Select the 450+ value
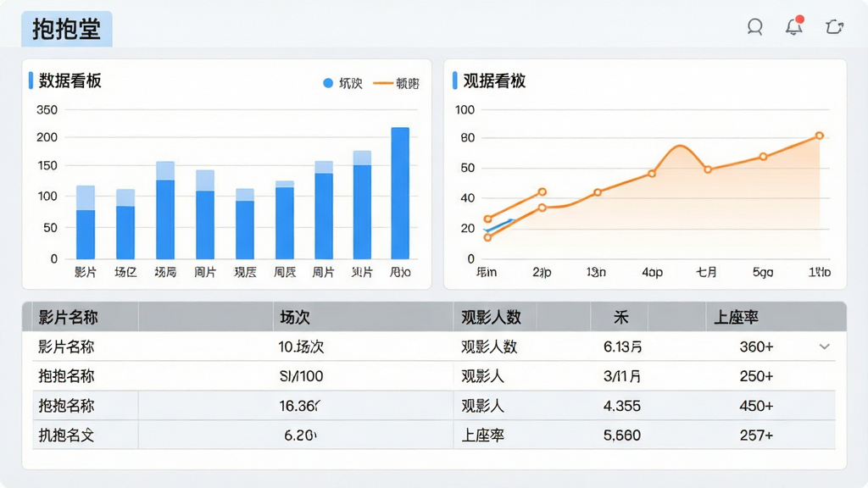This screenshot has width=868, height=488. tap(756, 406)
